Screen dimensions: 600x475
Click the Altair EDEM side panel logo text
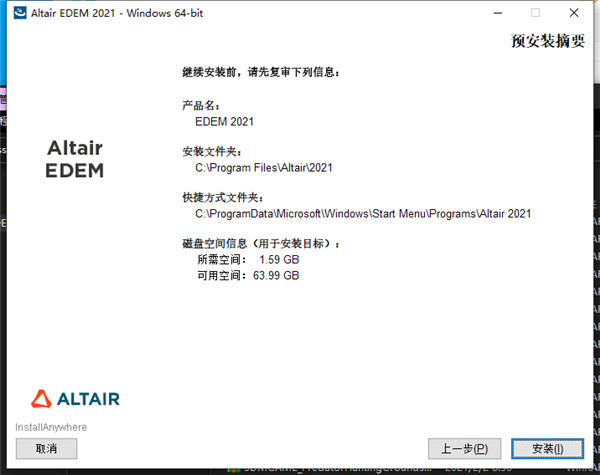[x=75, y=159]
